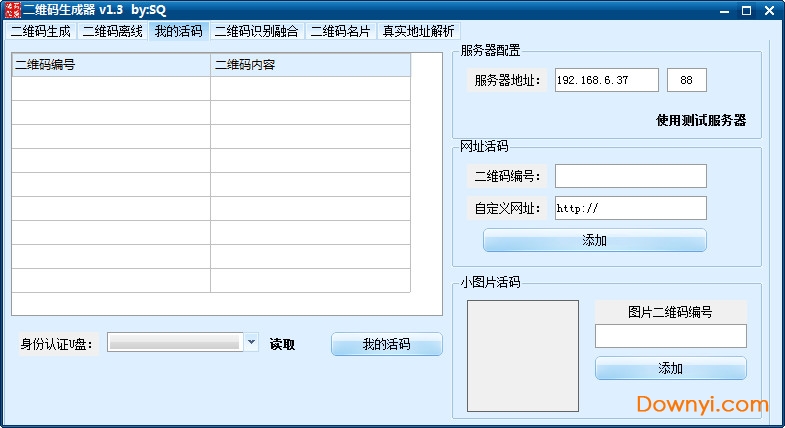Click 使用测试服务器 link
The image size is (785, 428).
[x=700, y=120]
